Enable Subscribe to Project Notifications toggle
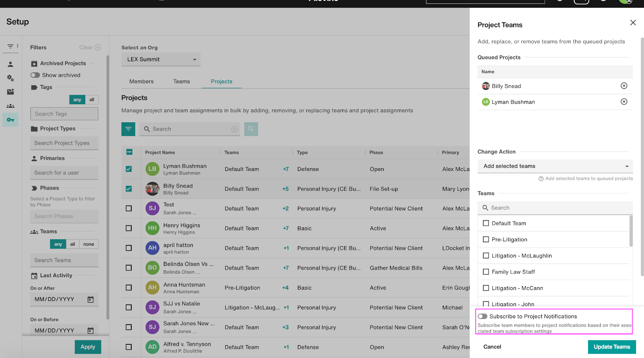Screen dimensions: 644x358 click(x=483, y=317)
